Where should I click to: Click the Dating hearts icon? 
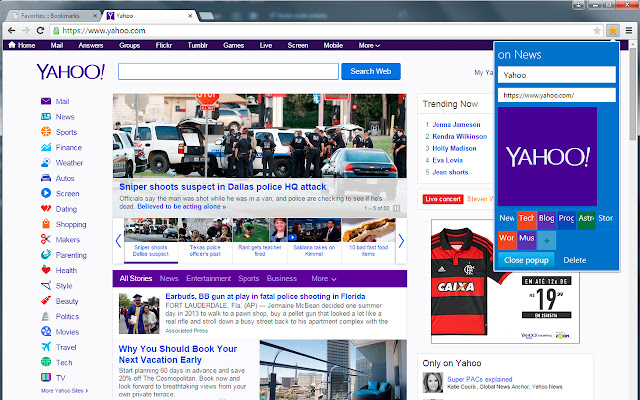click(x=46, y=209)
